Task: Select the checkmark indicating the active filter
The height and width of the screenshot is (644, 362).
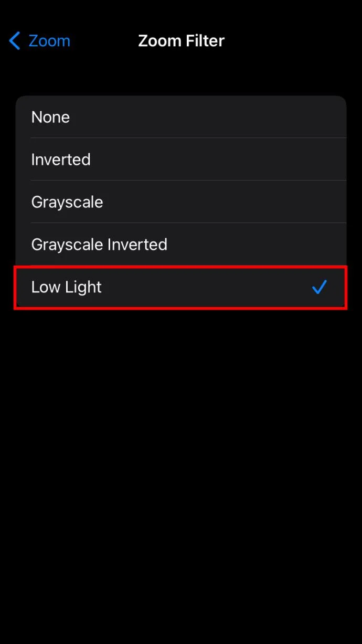Action: pos(320,287)
